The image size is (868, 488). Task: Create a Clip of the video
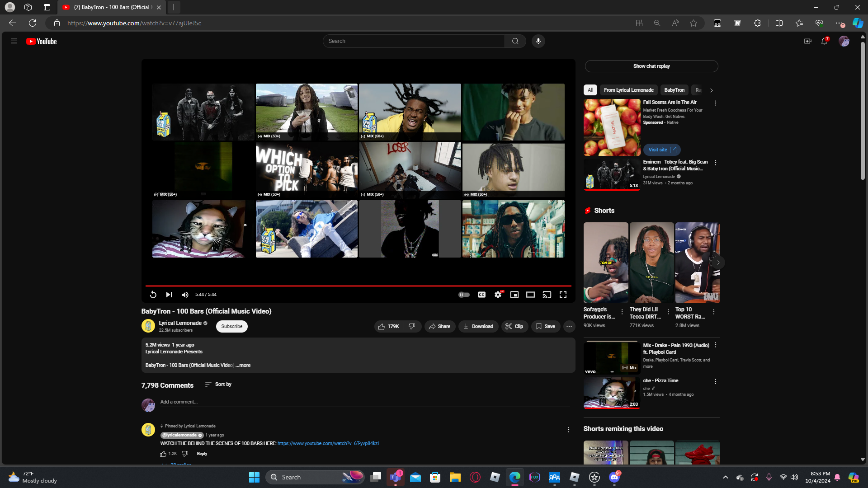coord(514,326)
